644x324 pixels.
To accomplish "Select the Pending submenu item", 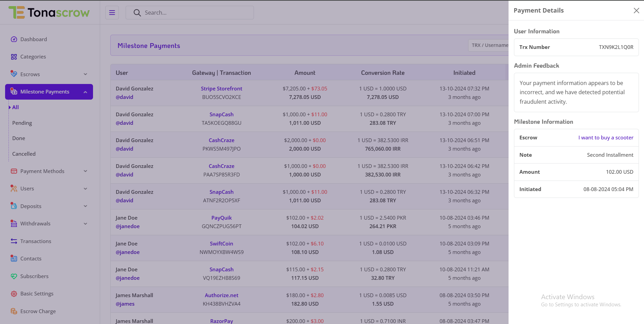I will click(22, 123).
